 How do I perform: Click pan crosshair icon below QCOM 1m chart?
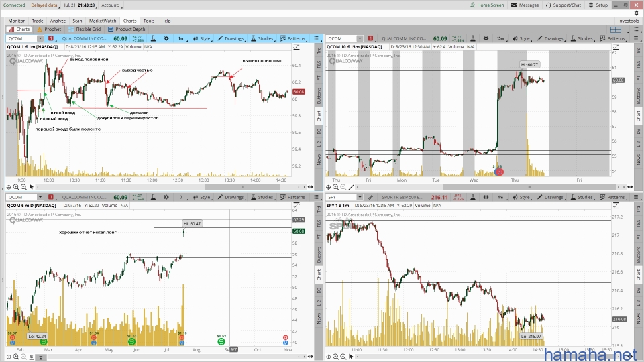9,187
